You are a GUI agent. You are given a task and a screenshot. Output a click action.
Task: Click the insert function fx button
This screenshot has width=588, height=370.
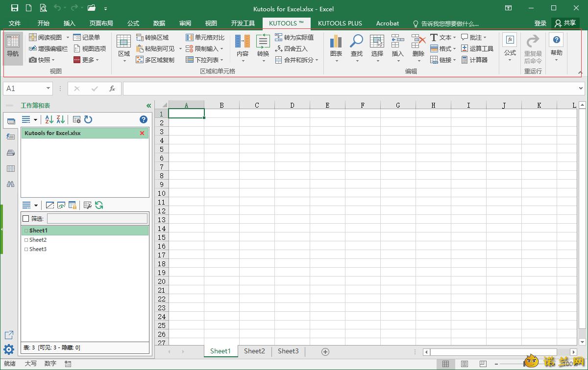[x=112, y=89]
